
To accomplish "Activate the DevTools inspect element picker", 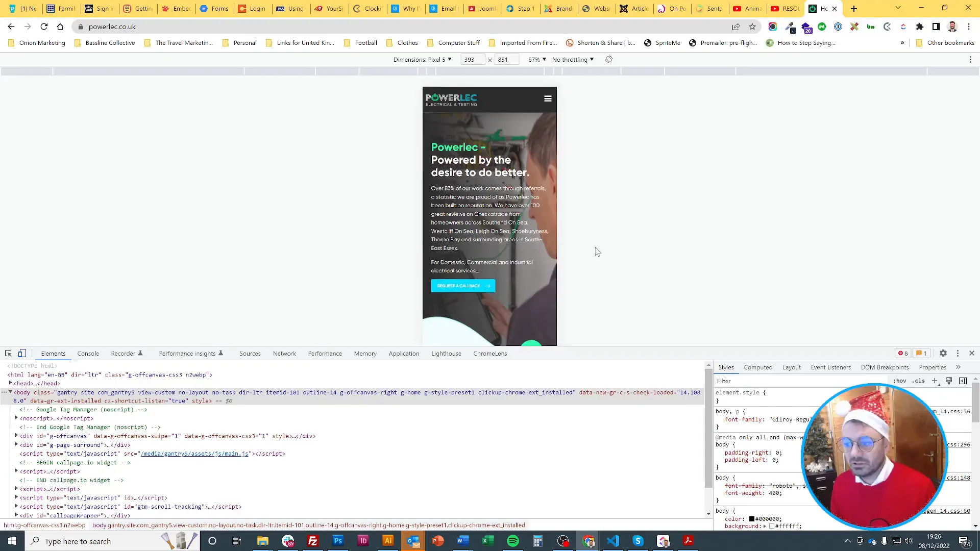I will (x=8, y=353).
